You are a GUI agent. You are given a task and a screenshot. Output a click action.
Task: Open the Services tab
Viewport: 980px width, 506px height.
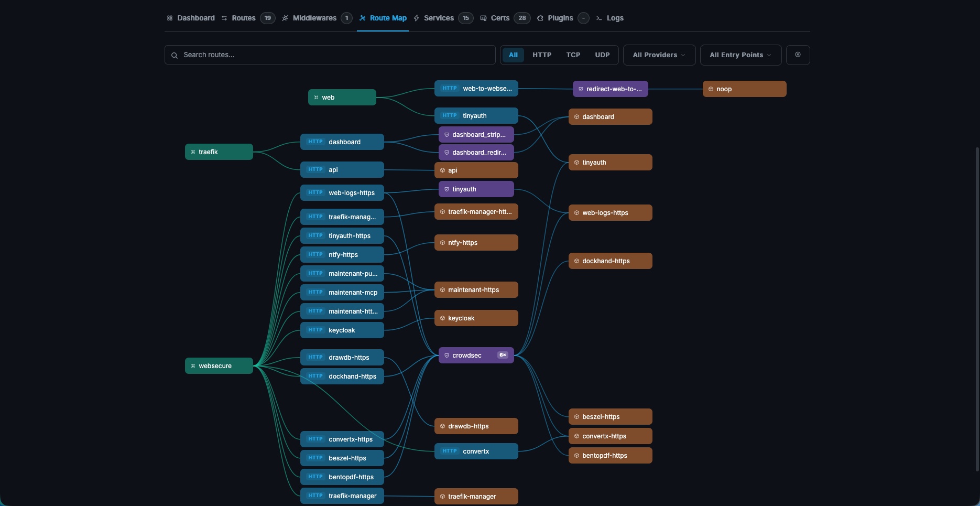coord(443,18)
